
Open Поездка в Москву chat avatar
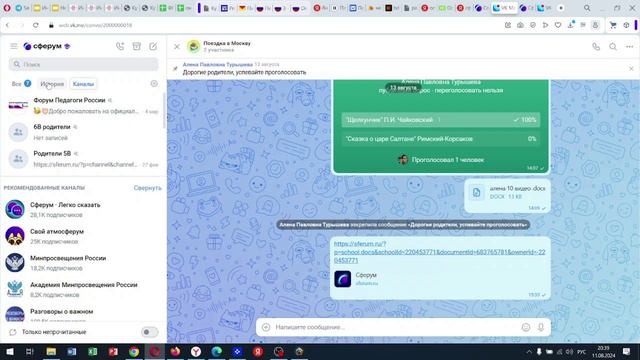(193, 46)
